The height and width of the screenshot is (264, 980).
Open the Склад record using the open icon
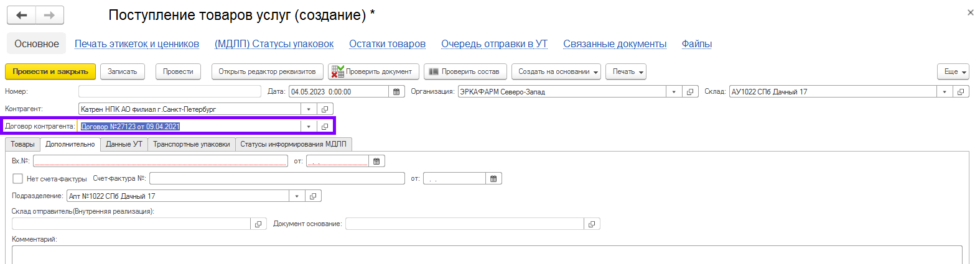click(961, 92)
